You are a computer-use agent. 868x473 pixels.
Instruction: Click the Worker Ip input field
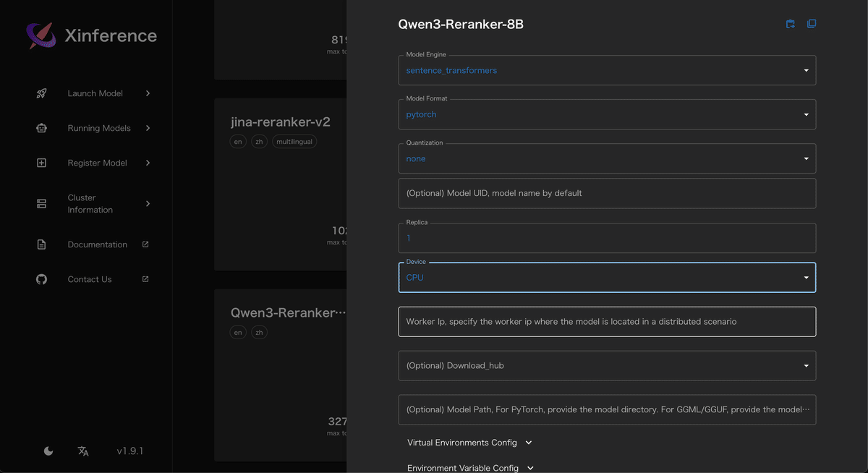point(606,322)
